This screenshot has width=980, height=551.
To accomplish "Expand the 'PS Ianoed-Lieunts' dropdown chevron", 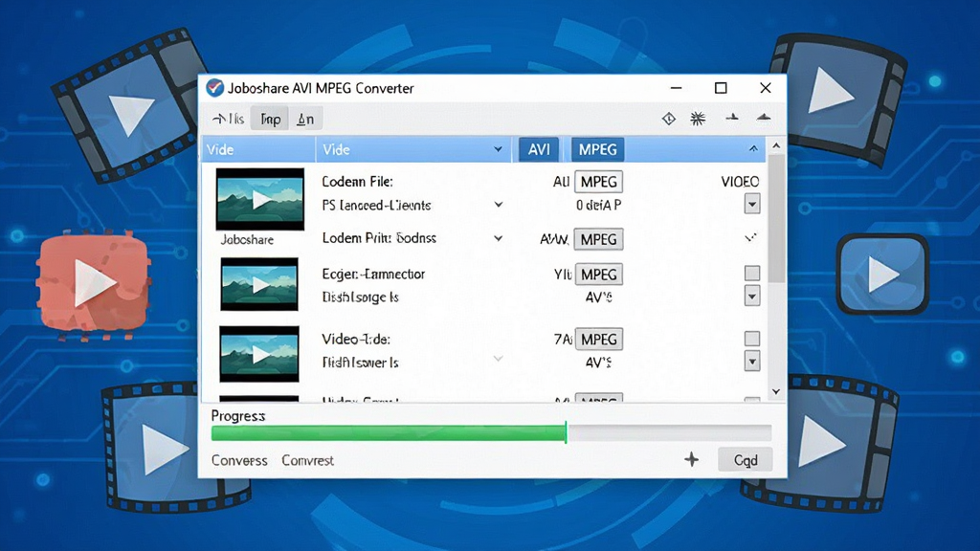I will click(498, 205).
